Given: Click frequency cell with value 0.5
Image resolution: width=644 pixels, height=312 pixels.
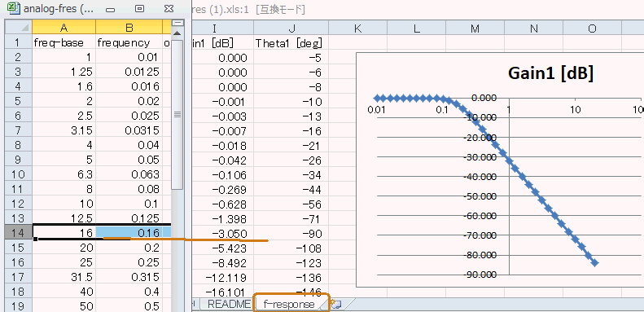Looking at the screenshot, I should click(129, 305).
